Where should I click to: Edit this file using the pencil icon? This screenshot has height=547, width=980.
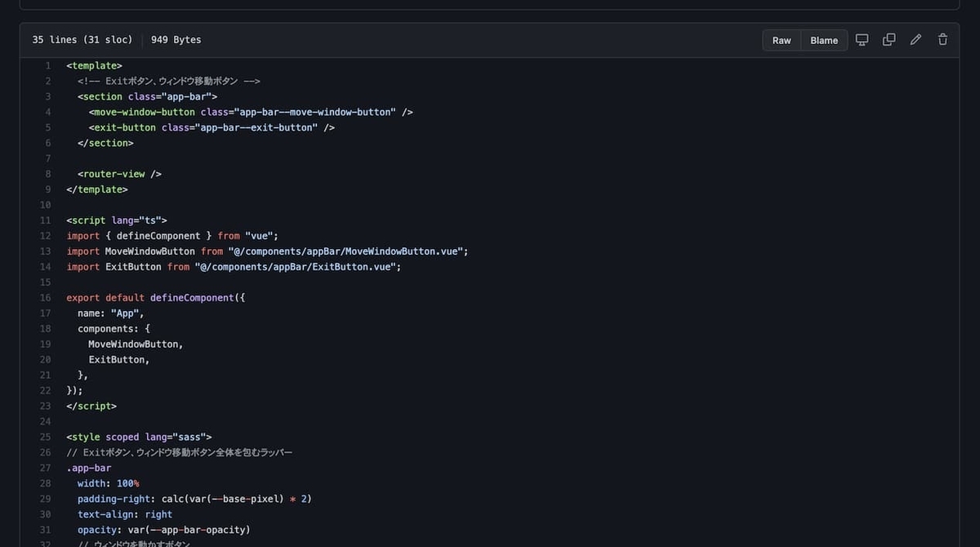click(915, 39)
